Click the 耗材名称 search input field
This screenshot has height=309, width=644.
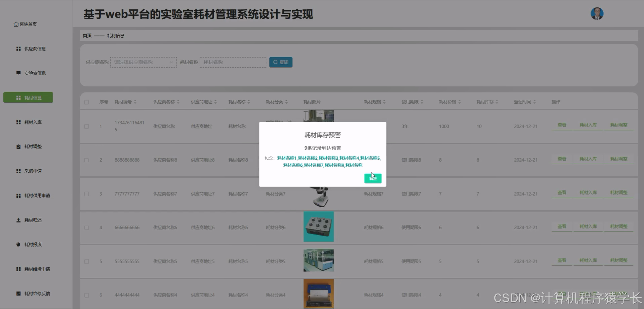(x=233, y=62)
